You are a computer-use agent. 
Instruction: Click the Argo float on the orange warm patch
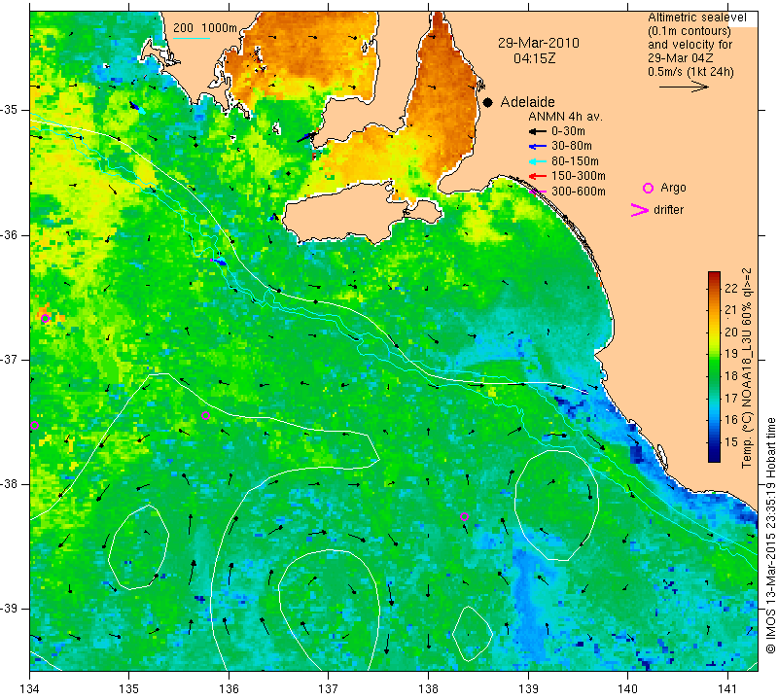click(x=45, y=319)
